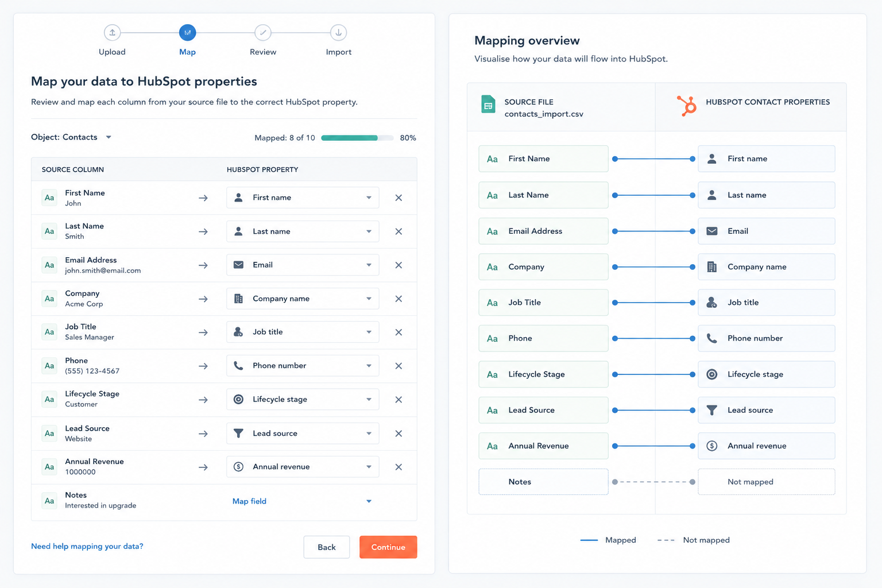Click the Upload step label

[x=112, y=52]
